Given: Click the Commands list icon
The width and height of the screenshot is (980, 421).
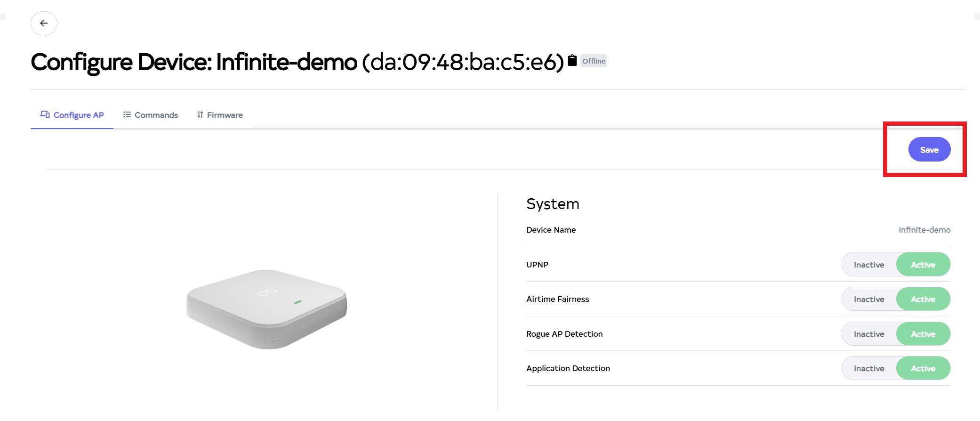Looking at the screenshot, I should (x=127, y=114).
